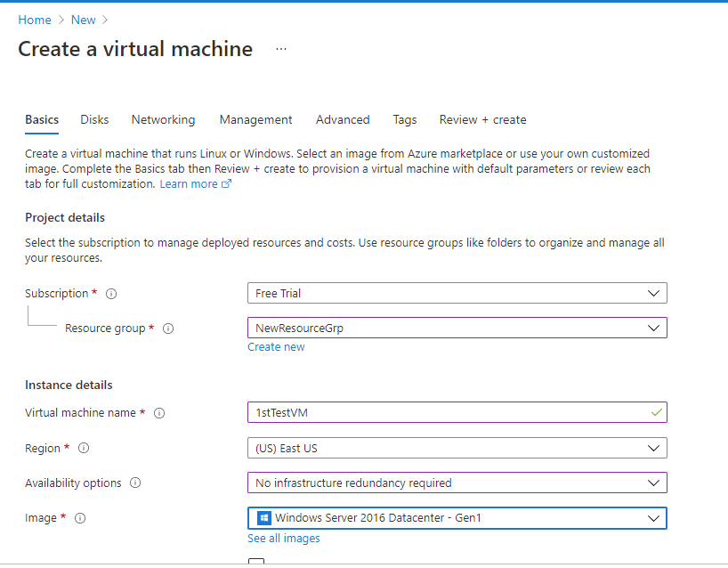Open the Availability options dropdown
The image size is (728, 568).
457,483
